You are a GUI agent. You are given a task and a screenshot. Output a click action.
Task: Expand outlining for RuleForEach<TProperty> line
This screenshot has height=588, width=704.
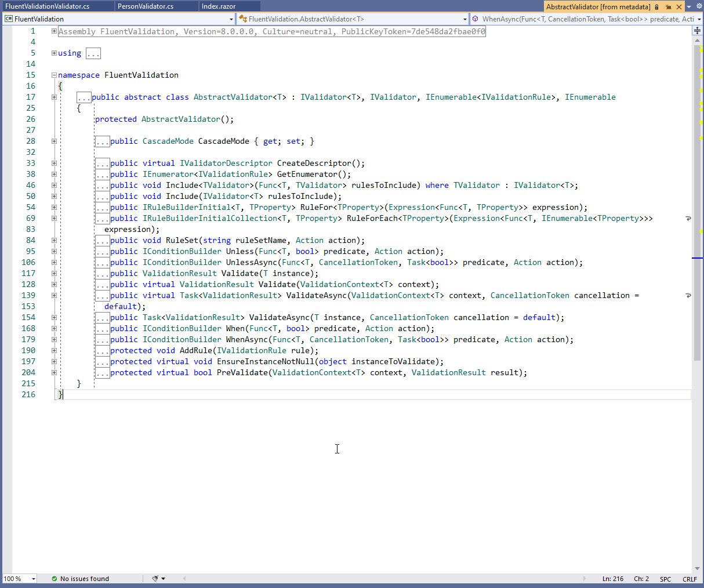click(x=54, y=219)
